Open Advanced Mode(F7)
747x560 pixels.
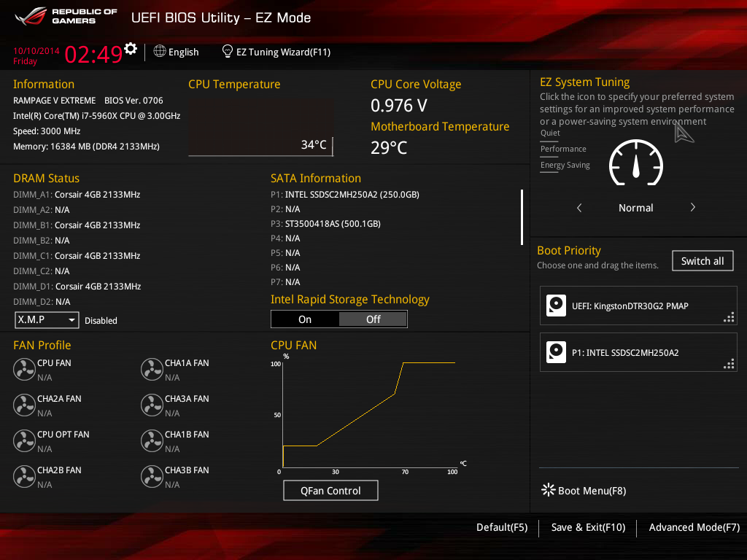tap(694, 527)
